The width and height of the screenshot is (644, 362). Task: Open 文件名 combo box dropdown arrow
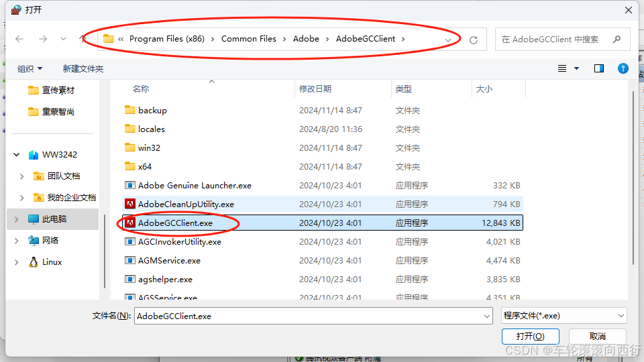(x=487, y=316)
